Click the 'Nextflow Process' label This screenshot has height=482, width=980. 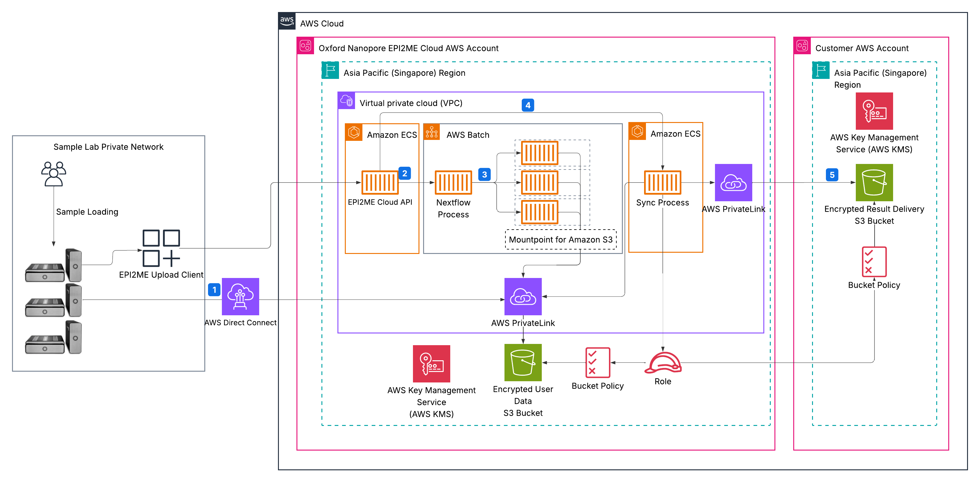click(x=453, y=208)
